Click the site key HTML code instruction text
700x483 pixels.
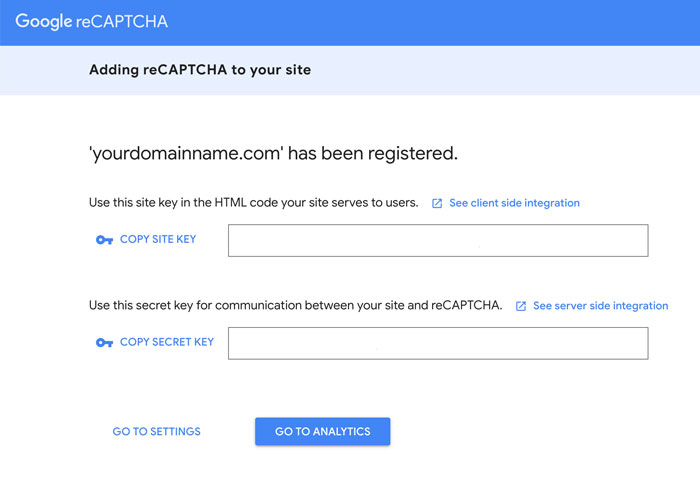pyautogui.click(x=254, y=203)
